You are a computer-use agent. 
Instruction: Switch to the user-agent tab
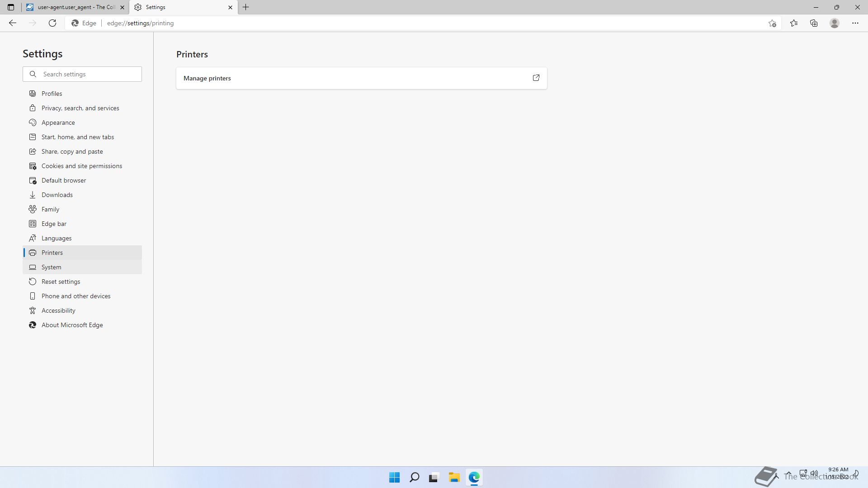pos(75,7)
